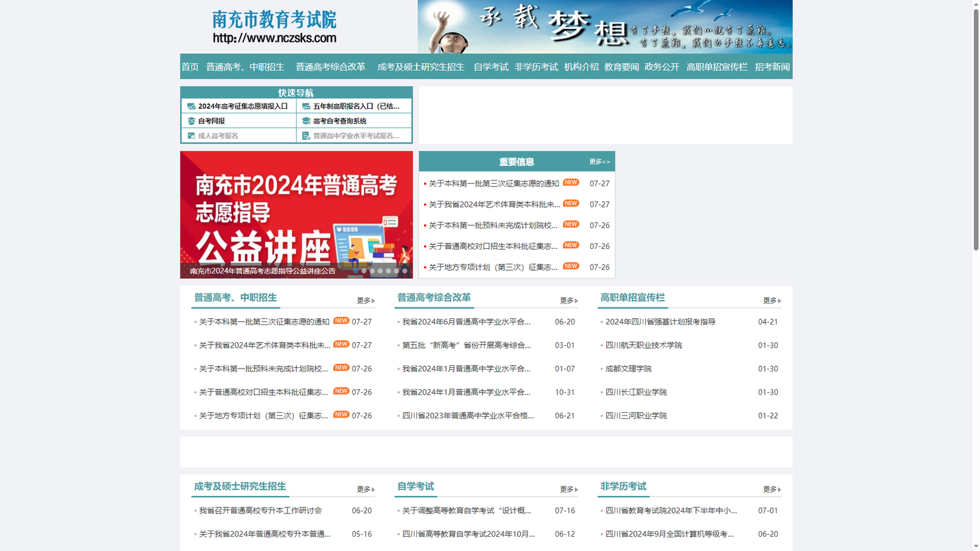Open 更多 beside 普通高考综合改革 section
Screen dimensions: 980x551
pos(569,301)
